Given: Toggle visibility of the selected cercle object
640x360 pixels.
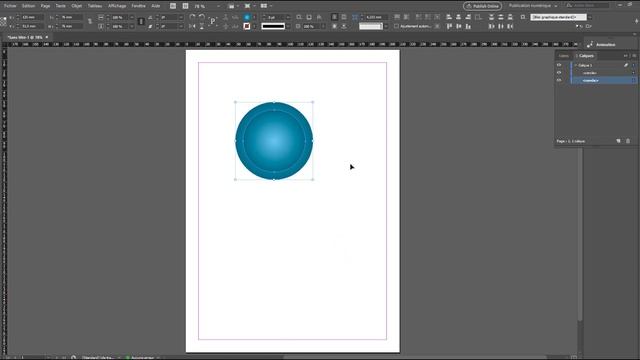Looking at the screenshot, I should pos(559,80).
